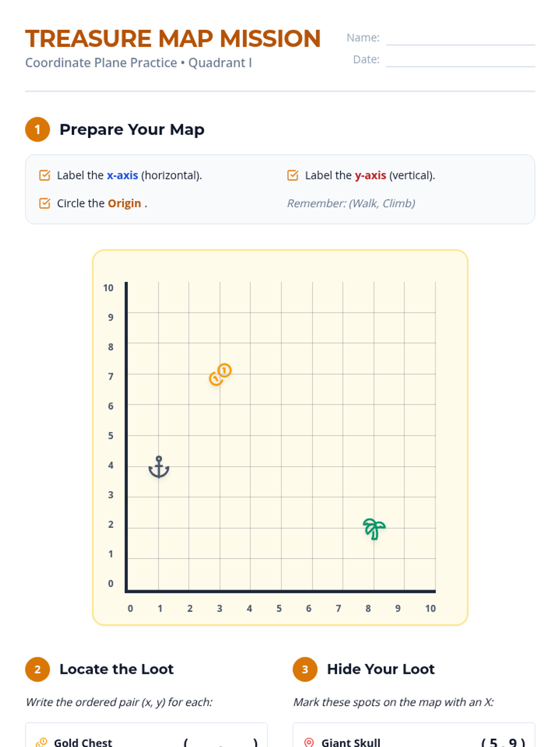
Task: Click the orange 'Origin' word
Action: (124, 204)
